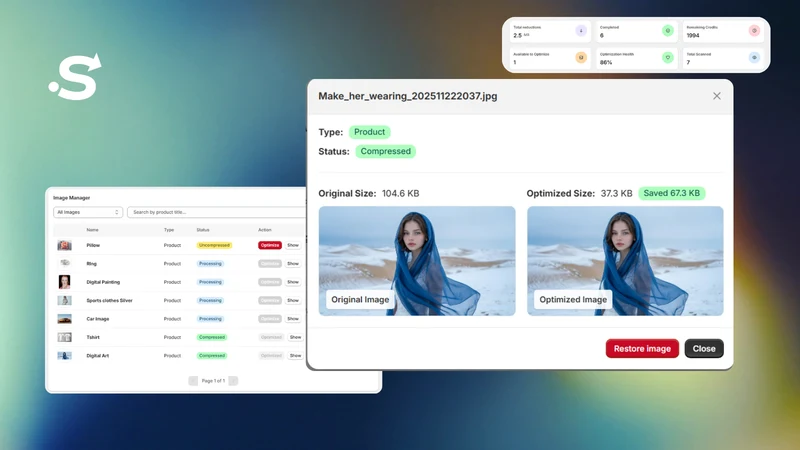Screen dimensions: 800x450
Task: Click the 37.3 KB optimized size value
Action: (x=616, y=193)
